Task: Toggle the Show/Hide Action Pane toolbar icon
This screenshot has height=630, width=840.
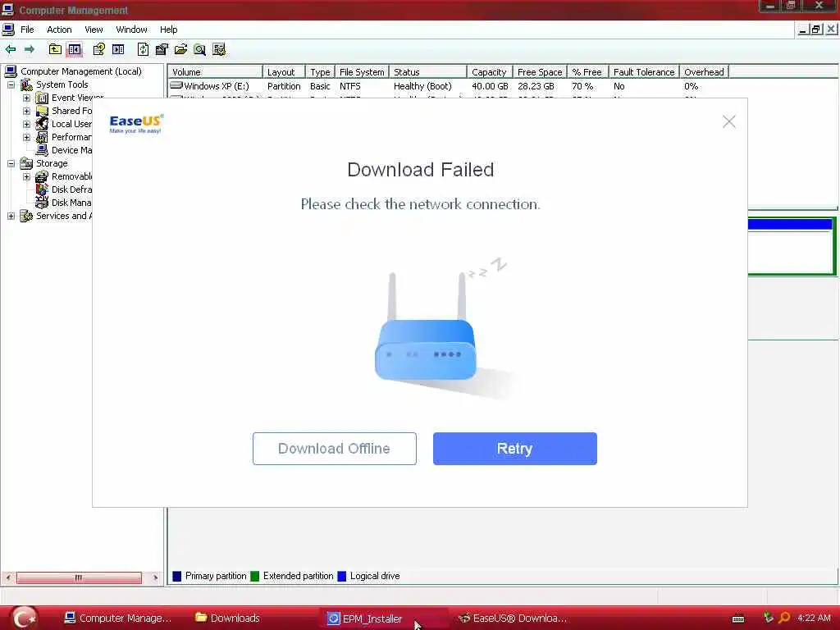Action: pyautogui.click(x=118, y=49)
